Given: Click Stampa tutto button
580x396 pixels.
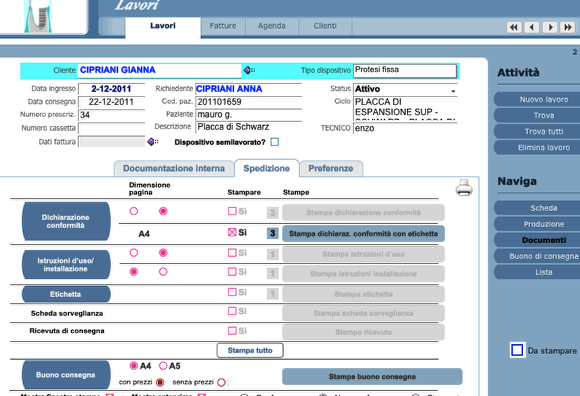Looking at the screenshot, I should (250, 350).
